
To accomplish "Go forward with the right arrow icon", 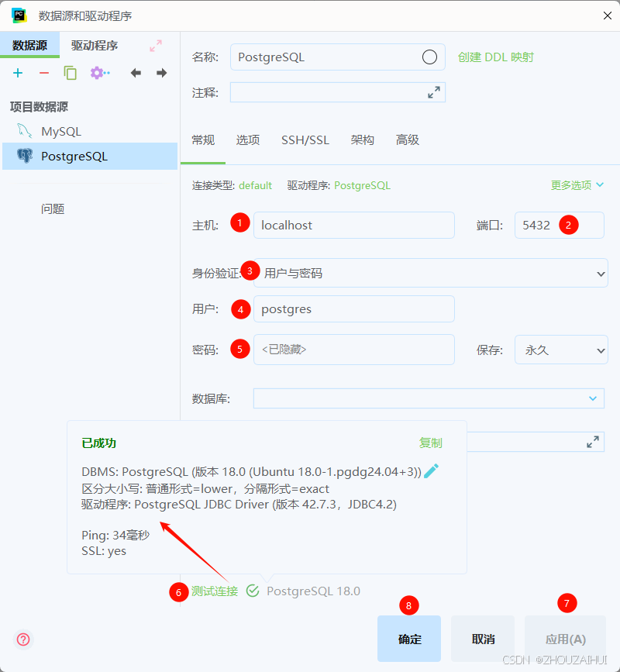I will (161, 73).
